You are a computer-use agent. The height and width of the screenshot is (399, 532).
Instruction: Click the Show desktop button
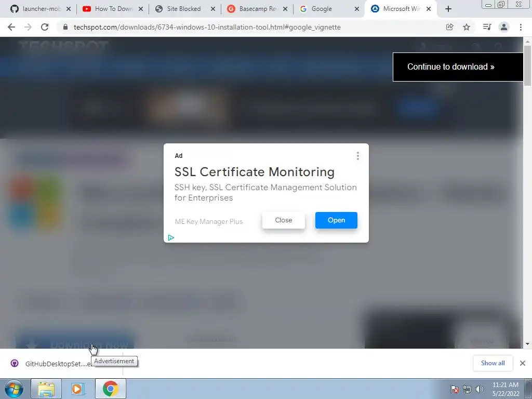(x=528, y=389)
